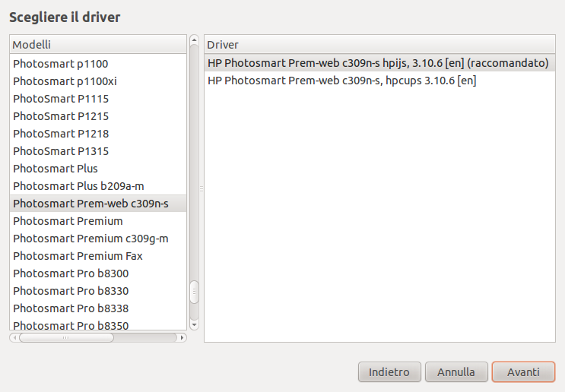Click the models list scroll-down arrow
Viewport: 565px width, 392px height.
(x=194, y=324)
